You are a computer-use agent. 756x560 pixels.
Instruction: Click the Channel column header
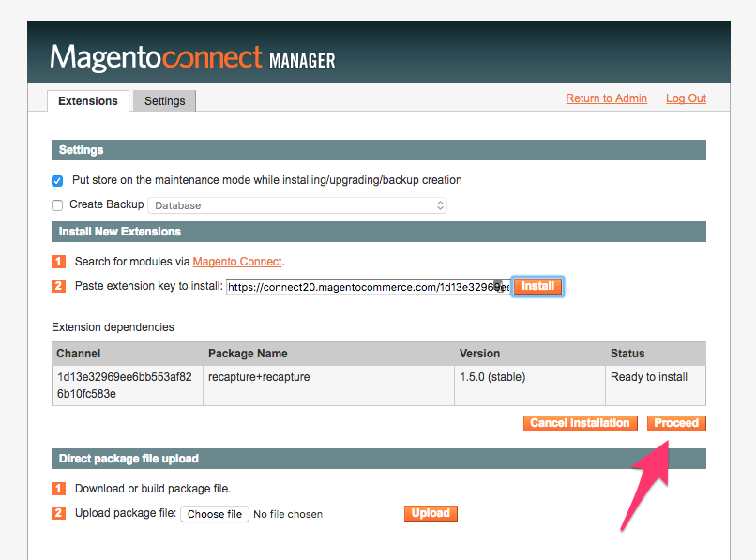(128, 354)
